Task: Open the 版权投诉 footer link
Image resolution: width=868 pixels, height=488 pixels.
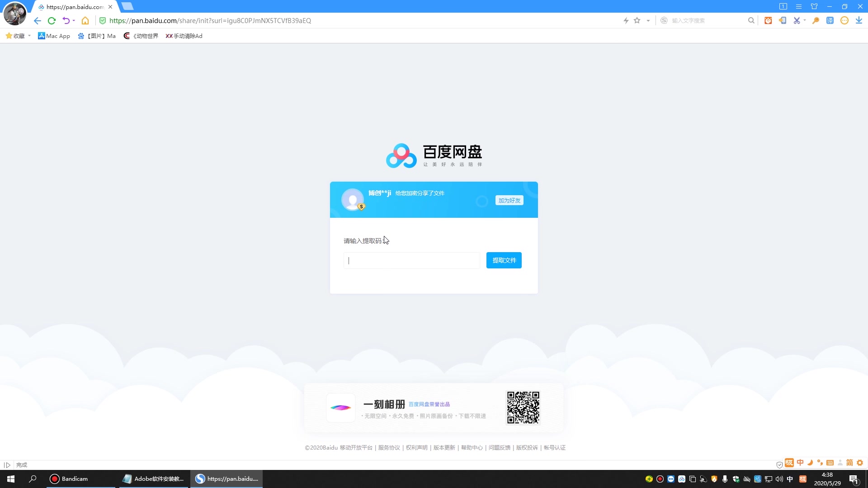Action: pyautogui.click(x=527, y=448)
